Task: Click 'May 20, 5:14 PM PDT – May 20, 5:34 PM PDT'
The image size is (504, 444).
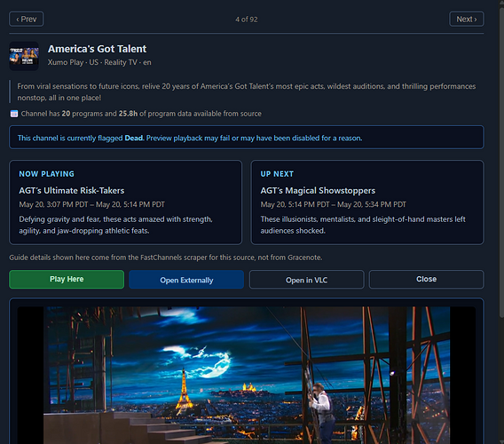Action: pyautogui.click(x=334, y=204)
